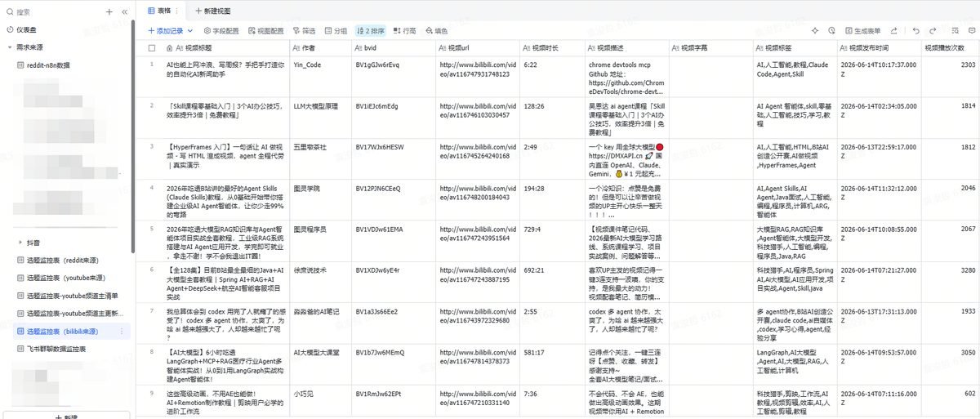Click author cell 徐庶说技术
This screenshot has height=419, width=980.
click(321, 282)
